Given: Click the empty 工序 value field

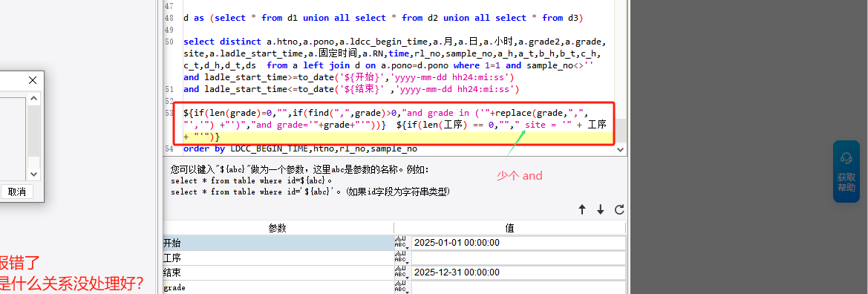Looking at the screenshot, I should (518, 258).
